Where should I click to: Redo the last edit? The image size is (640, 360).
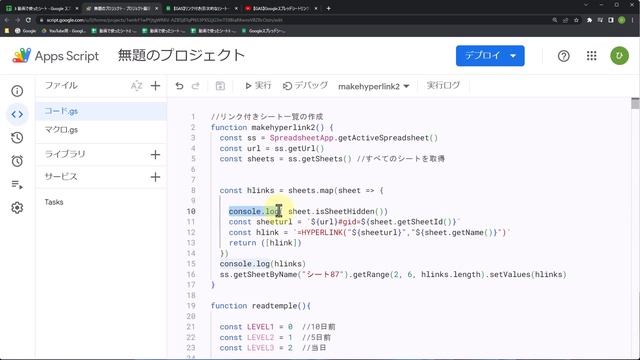(196, 86)
